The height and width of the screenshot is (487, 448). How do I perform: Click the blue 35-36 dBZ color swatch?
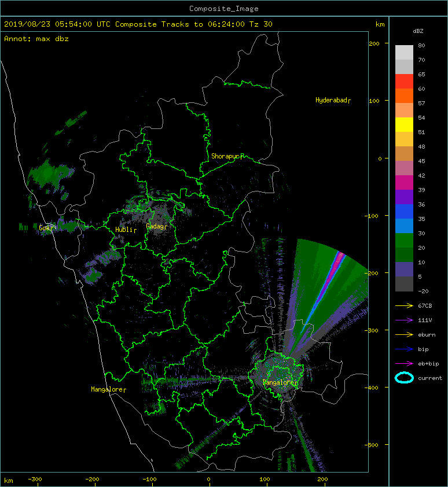(x=404, y=212)
